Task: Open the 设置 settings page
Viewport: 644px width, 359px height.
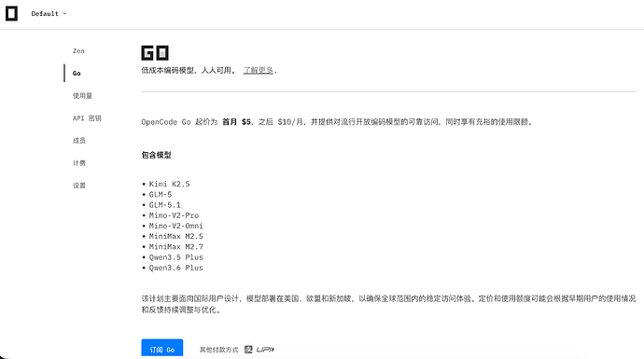Action: [x=78, y=186]
